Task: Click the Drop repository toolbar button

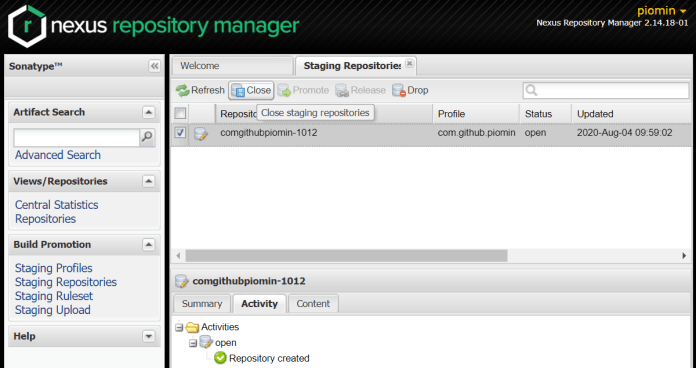Action: 410,91
